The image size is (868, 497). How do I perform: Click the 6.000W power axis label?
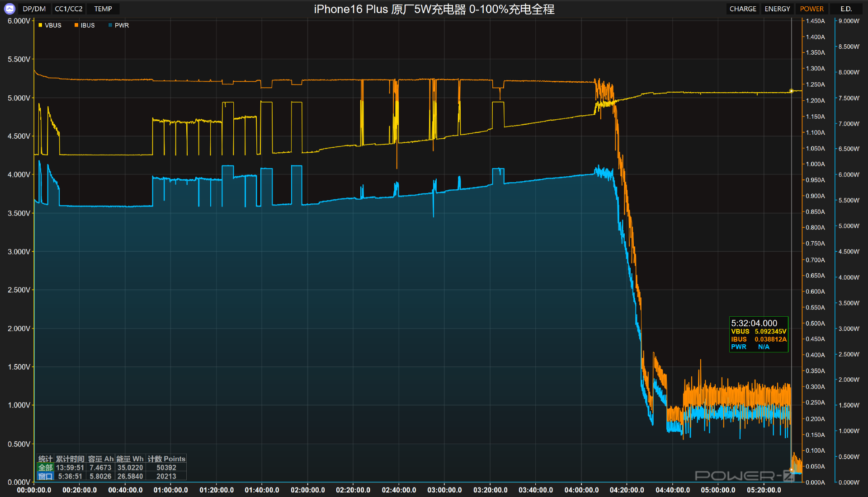849,175
